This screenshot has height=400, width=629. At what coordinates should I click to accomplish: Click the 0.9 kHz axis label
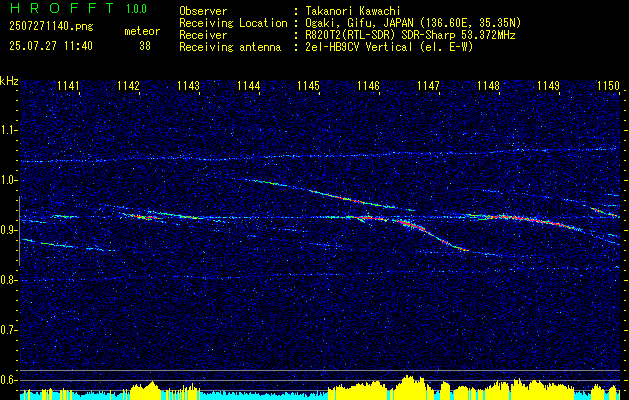(x=8, y=230)
